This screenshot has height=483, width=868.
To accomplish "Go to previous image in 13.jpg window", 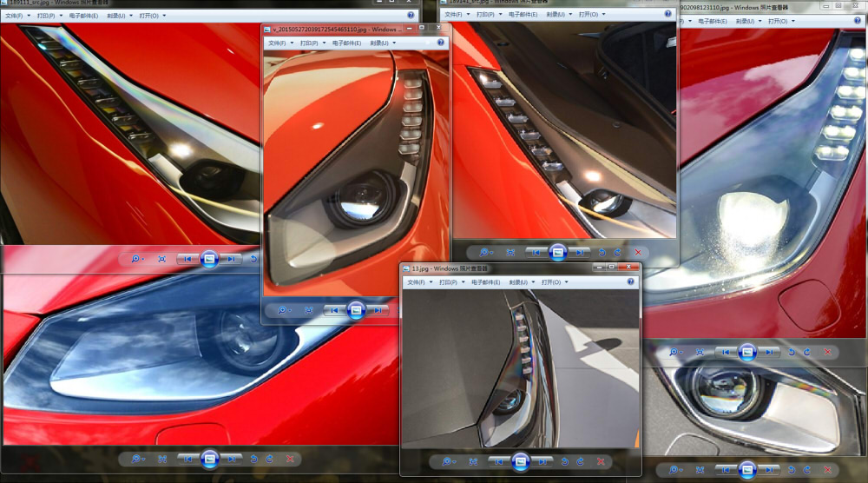I will (499, 461).
